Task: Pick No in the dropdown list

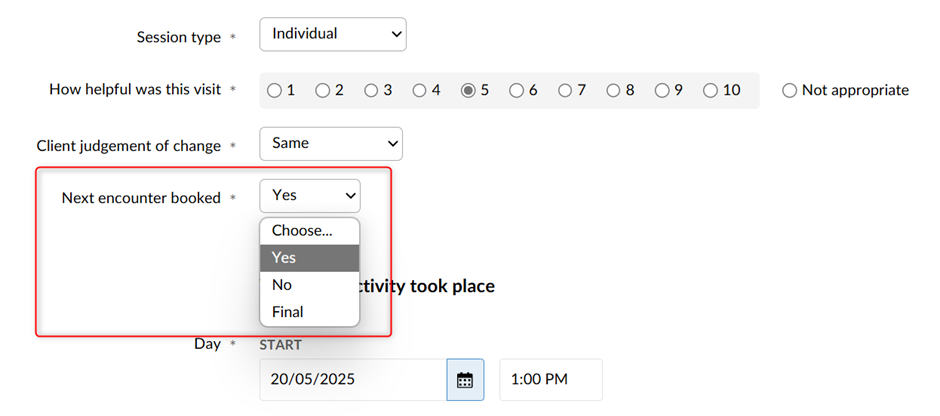Action: point(309,285)
